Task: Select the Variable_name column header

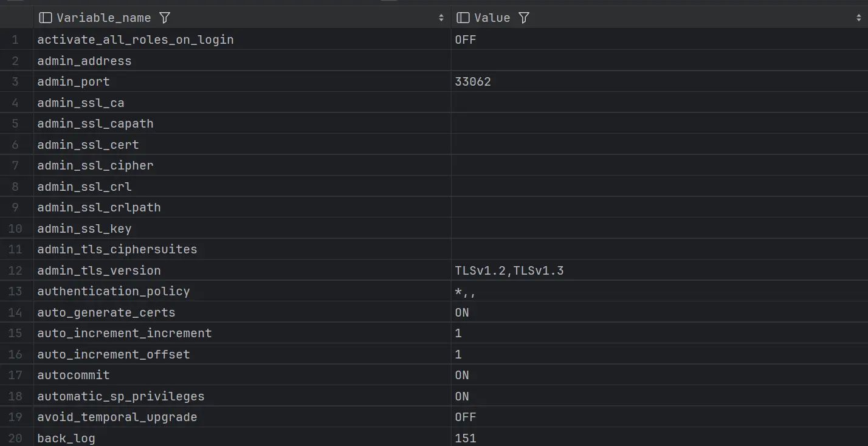Action: click(103, 18)
